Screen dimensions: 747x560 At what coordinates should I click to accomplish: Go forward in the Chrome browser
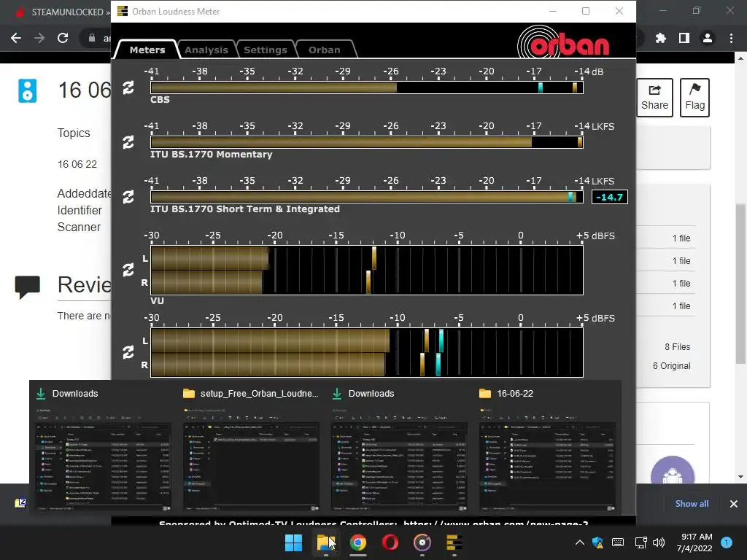coord(39,38)
